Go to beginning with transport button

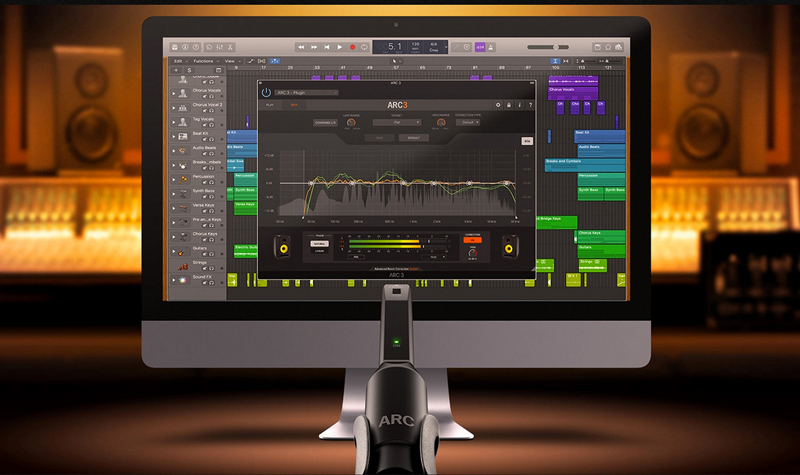coord(327,47)
